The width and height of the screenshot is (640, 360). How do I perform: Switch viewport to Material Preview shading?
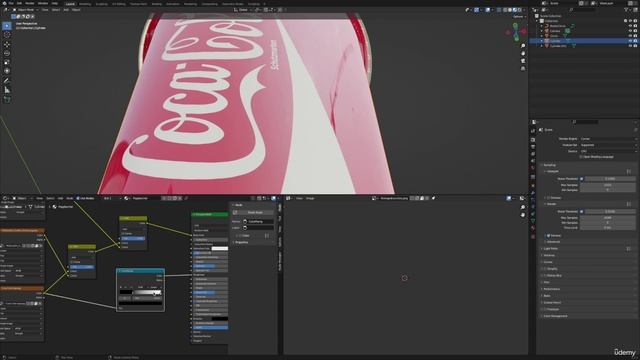[x=515, y=10]
